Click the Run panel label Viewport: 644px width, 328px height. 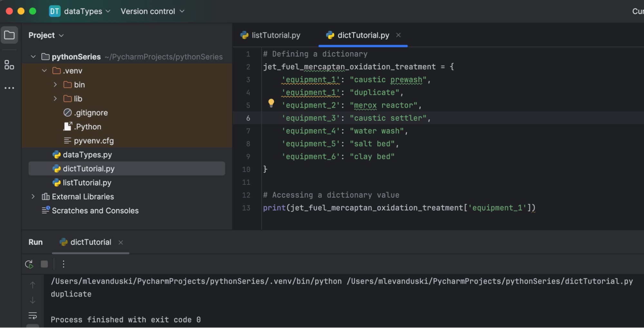[35, 242]
